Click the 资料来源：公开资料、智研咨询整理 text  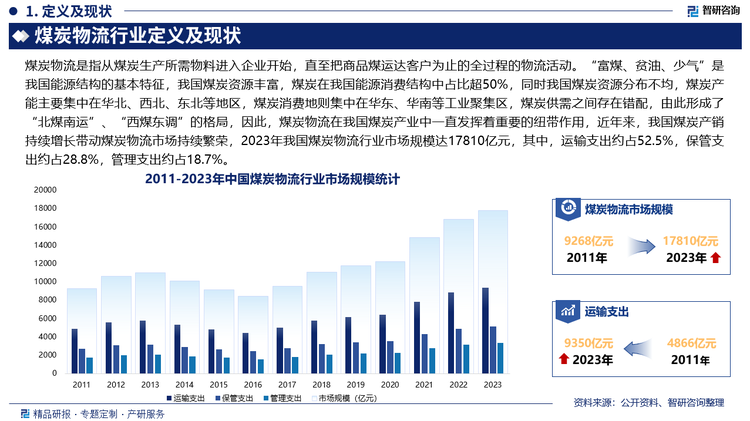tap(649, 403)
